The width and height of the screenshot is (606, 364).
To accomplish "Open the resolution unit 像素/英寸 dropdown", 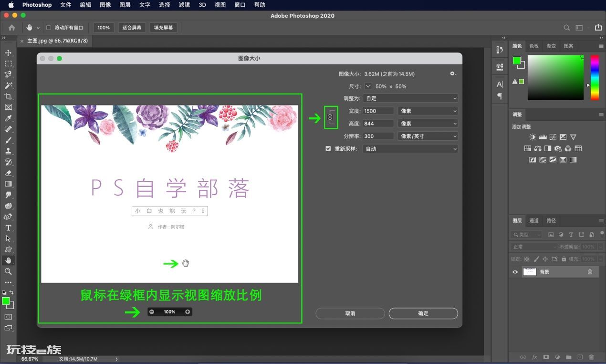I will (428, 136).
